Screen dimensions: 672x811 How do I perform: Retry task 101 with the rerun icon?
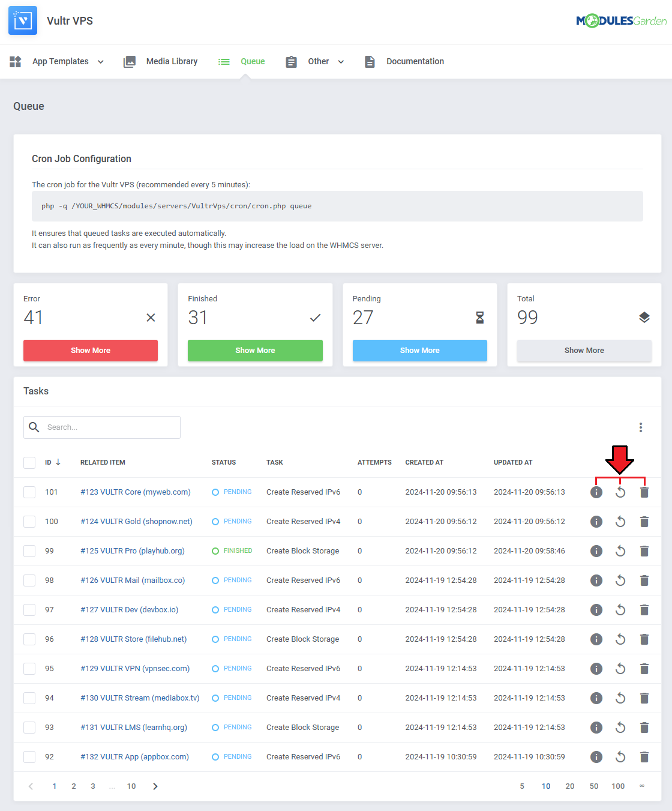[620, 492]
